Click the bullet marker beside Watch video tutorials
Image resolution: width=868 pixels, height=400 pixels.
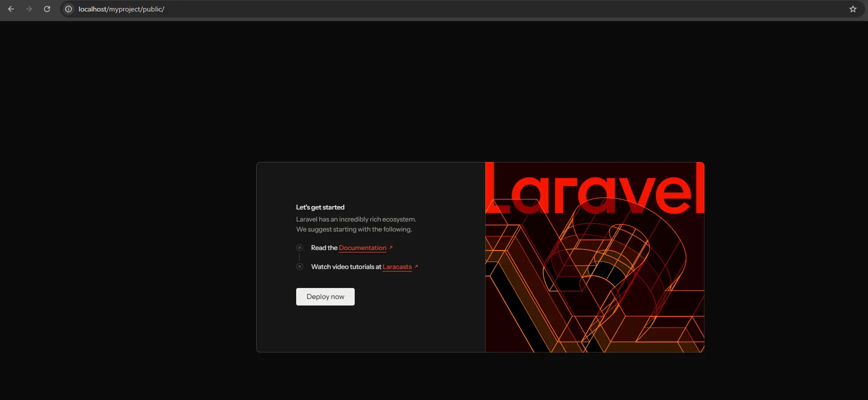[x=300, y=266]
